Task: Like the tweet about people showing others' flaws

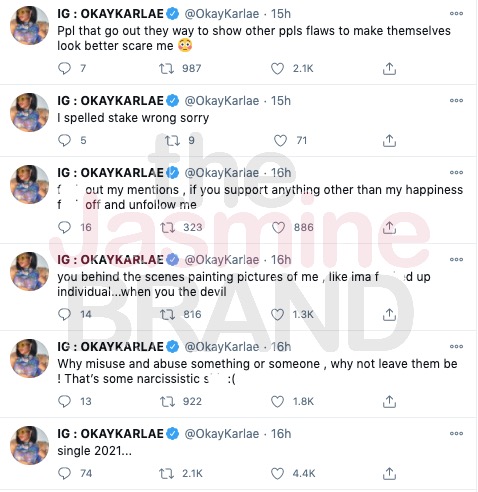Action: click(x=277, y=69)
